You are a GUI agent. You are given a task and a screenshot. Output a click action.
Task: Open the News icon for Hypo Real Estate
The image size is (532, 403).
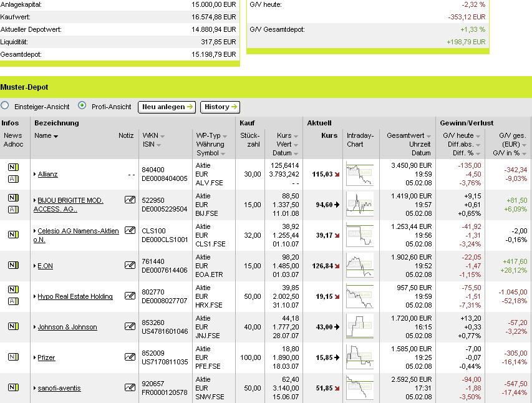pos(13,289)
